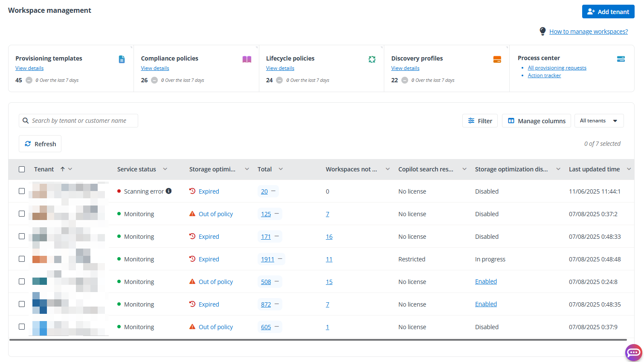Click the lightbulb icon near the help link
The width and height of the screenshot is (644, 362).
pos(542,31)
